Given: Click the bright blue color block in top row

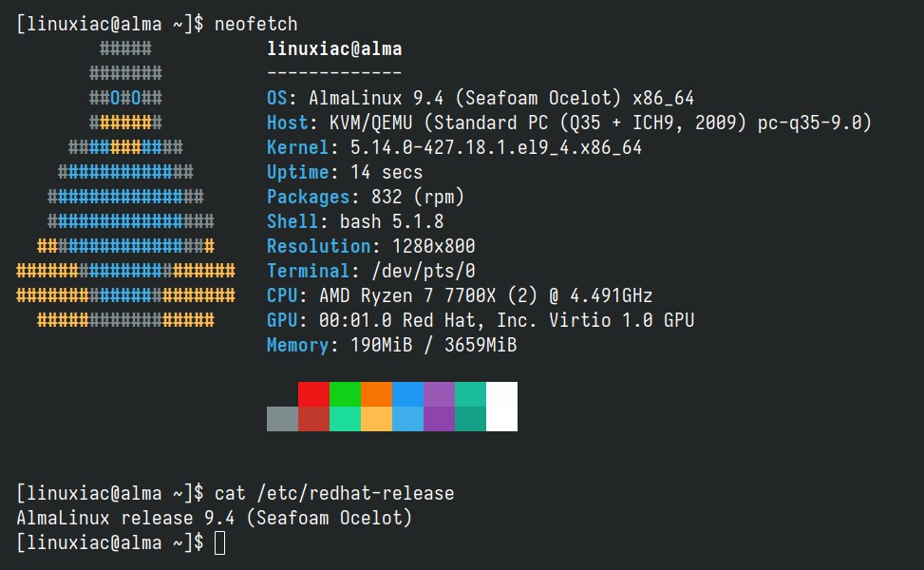Looking at the screenshot, I should pos(407,394).
